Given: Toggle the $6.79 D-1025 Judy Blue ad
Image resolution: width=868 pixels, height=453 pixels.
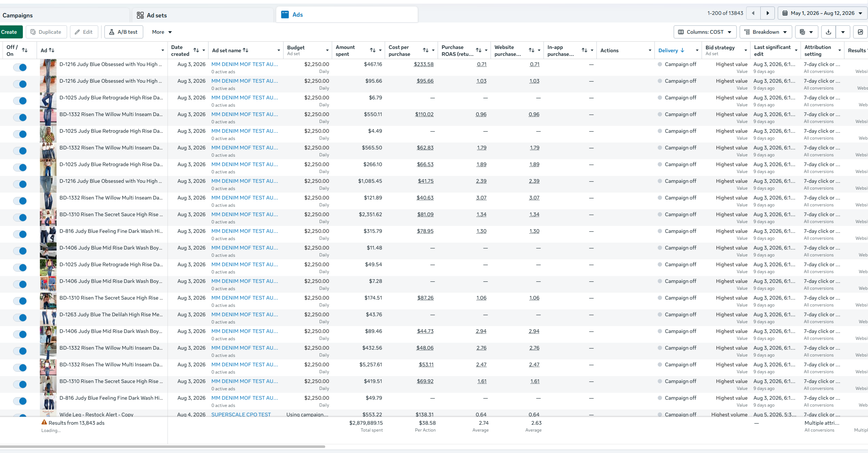Looking at the screenshot, I should [20, 101].
